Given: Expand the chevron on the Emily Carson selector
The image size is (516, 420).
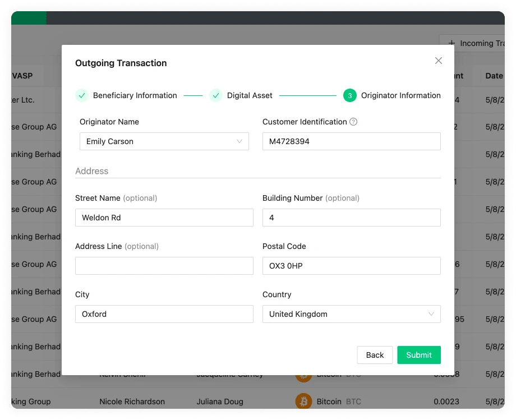Looking at the screenshot, I should coord(241,141).
